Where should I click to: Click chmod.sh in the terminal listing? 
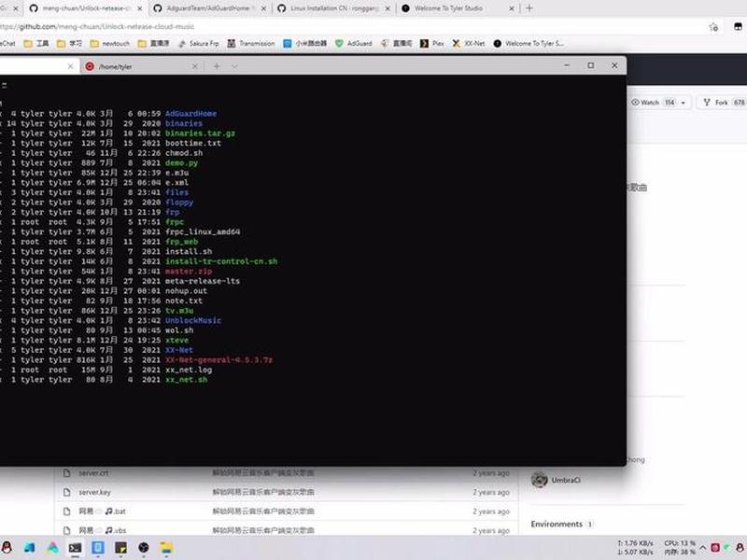184,153
